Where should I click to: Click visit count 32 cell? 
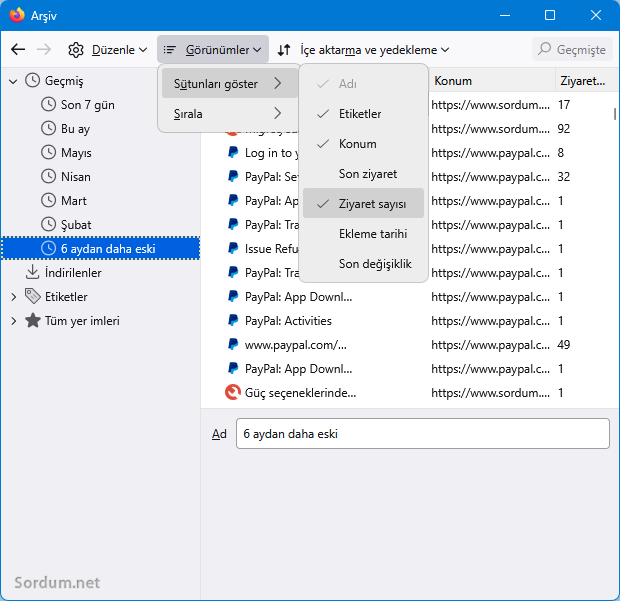tap(563, 177)
